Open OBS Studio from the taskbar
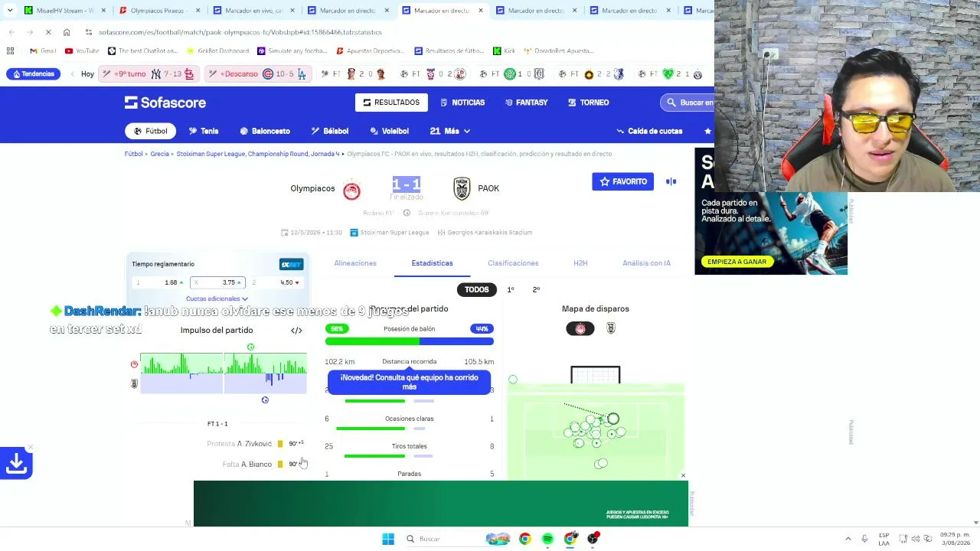Viewport: 980px width, 551px height. click(x=593, y=539)
